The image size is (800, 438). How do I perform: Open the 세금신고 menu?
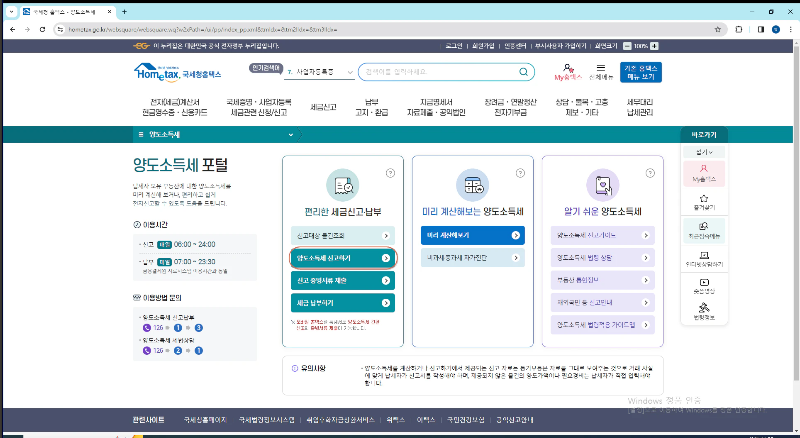[x=323, y=107]
